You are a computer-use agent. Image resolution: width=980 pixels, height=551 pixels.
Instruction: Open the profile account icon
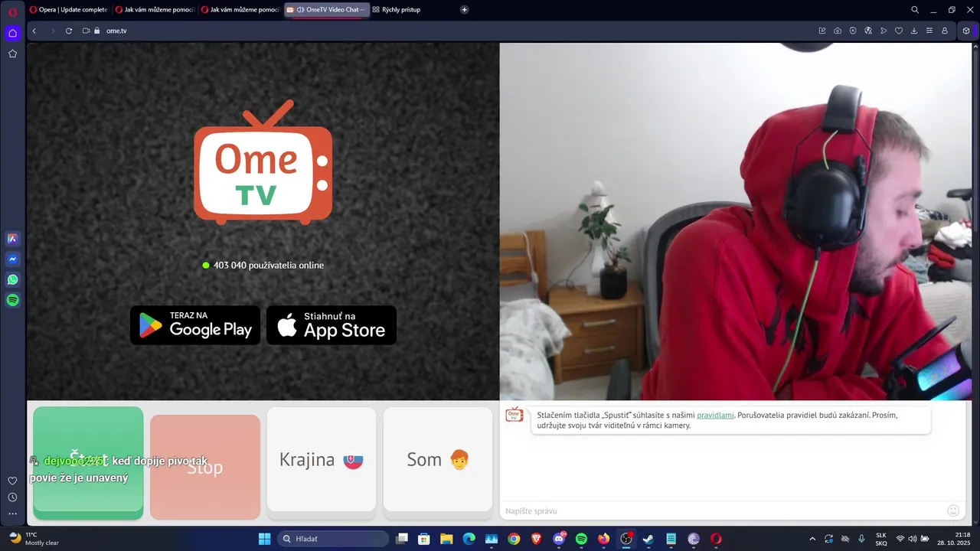[945, 31]
